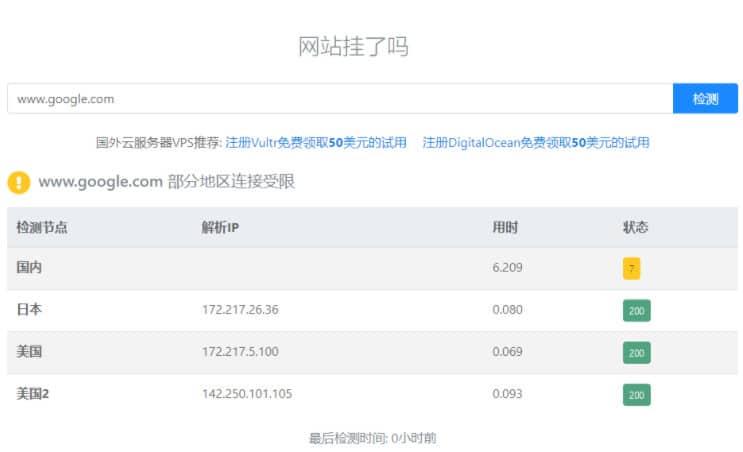Image resolution: width=743 pixels, height=452 pixels.
Task: Select the 美国2 node cell
Action: coord(32,394)
